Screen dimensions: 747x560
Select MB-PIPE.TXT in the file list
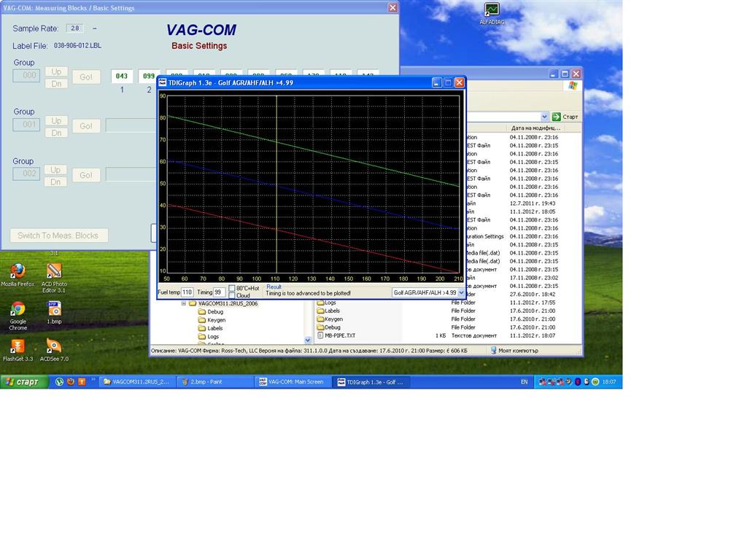coord(340,336)
